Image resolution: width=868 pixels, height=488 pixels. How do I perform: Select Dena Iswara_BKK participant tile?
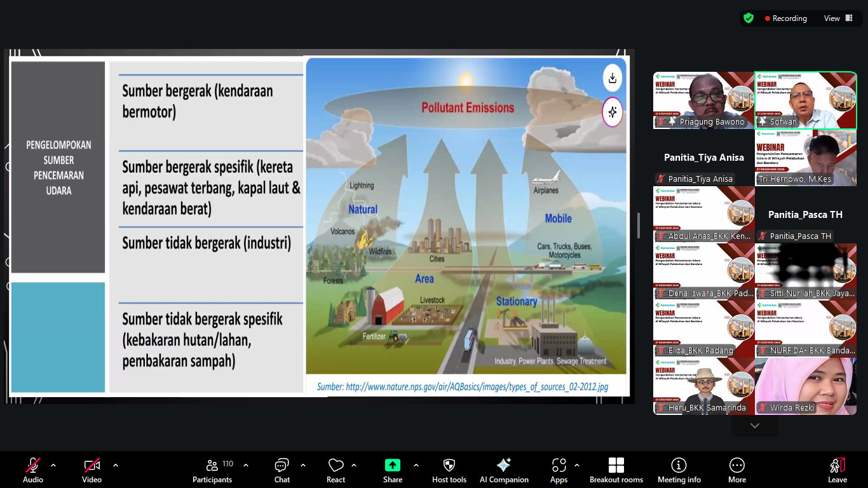(704, 272)
